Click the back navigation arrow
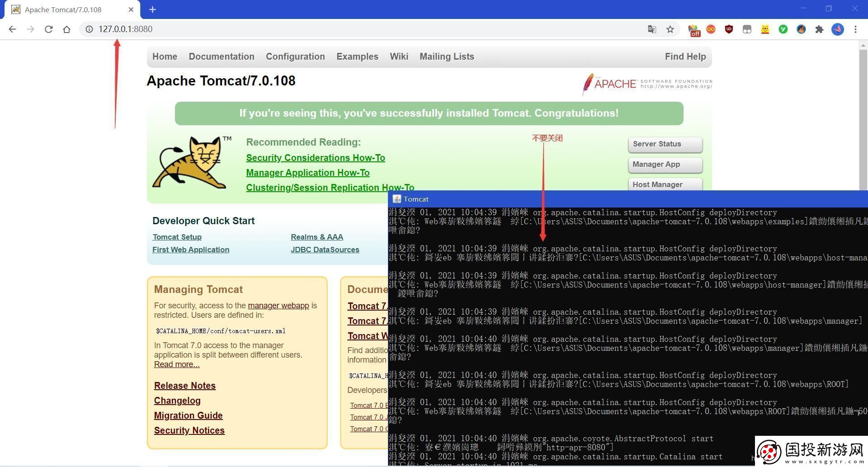This screenshot has width=868, height=467. pyautogui.click(x=12, y=29)
